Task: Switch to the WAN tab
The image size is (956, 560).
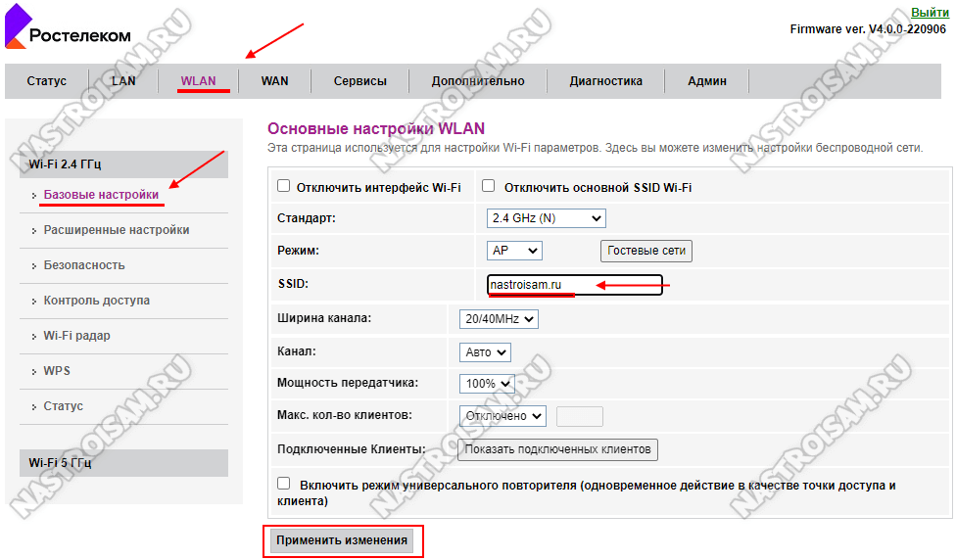Action: tap(274, 81)
